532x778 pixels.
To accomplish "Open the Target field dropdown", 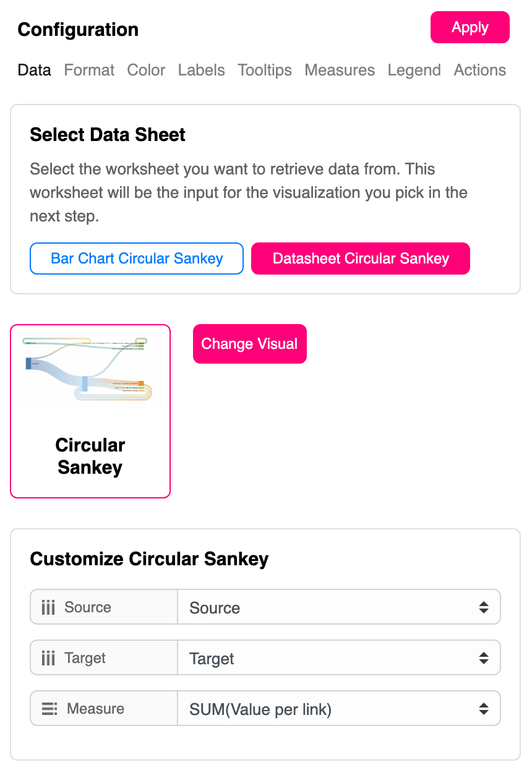I will pyautogui.click(x=338, y=658).
